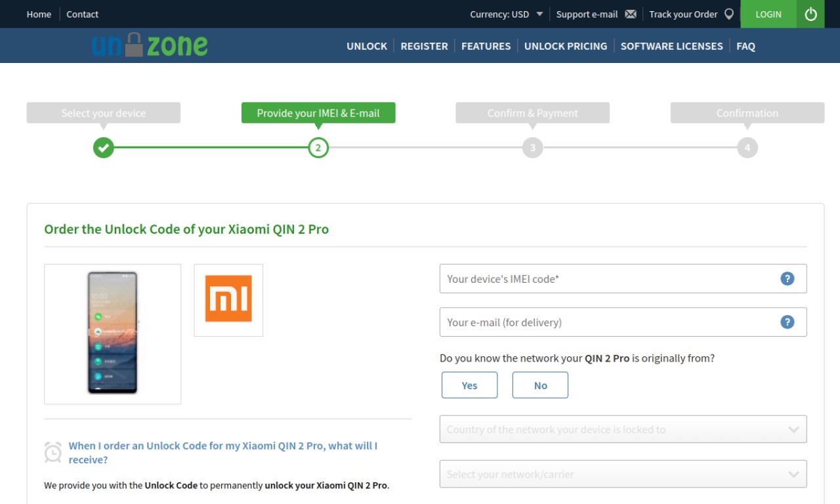Click the green LOGIN button
Screen dimensions: 840x504
click(768, 14)
